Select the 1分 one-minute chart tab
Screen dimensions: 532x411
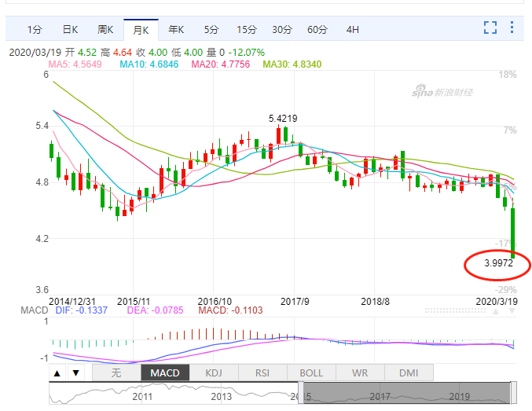[35, 30]
